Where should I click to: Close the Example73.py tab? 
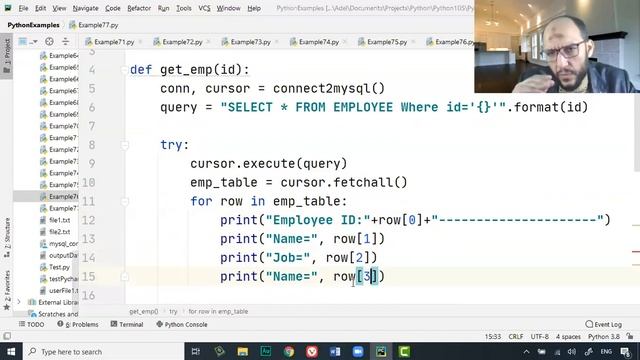pyautogui.click(x=277, y=42)
